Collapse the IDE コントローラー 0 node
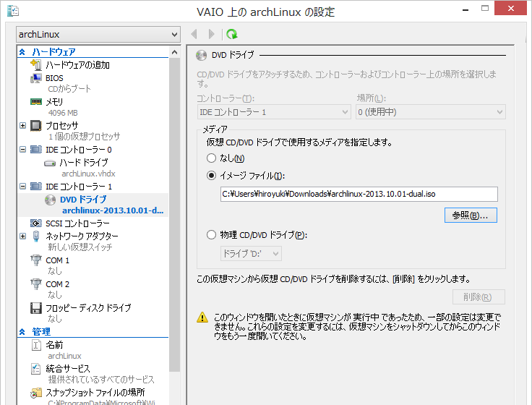Viewport: 532px width, 405px height. coord(22,150)
